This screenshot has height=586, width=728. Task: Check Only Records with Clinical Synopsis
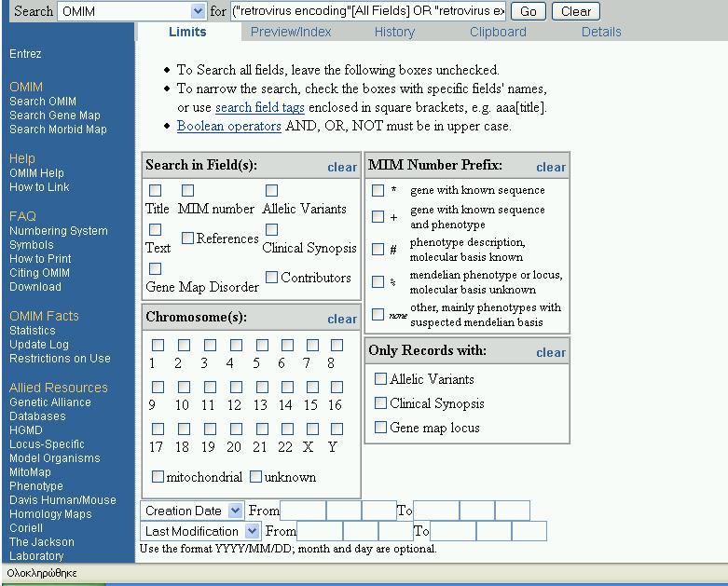click(x=380, y=402)
